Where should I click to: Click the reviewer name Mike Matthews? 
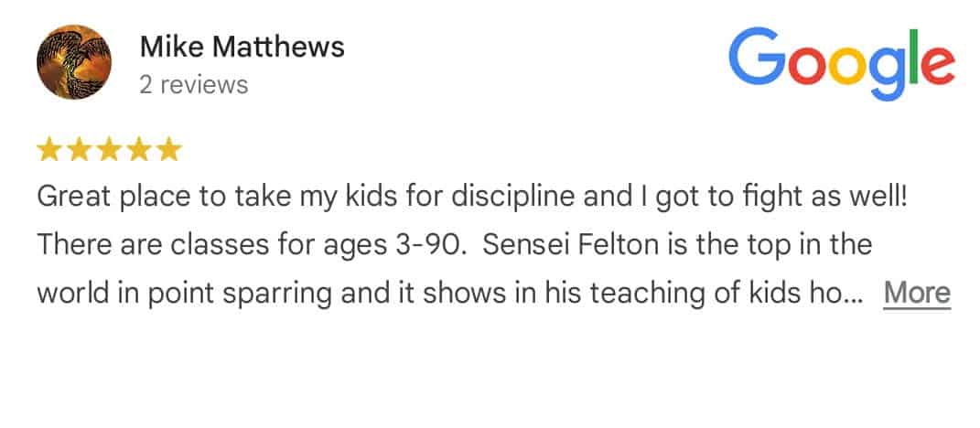[242, 47]
